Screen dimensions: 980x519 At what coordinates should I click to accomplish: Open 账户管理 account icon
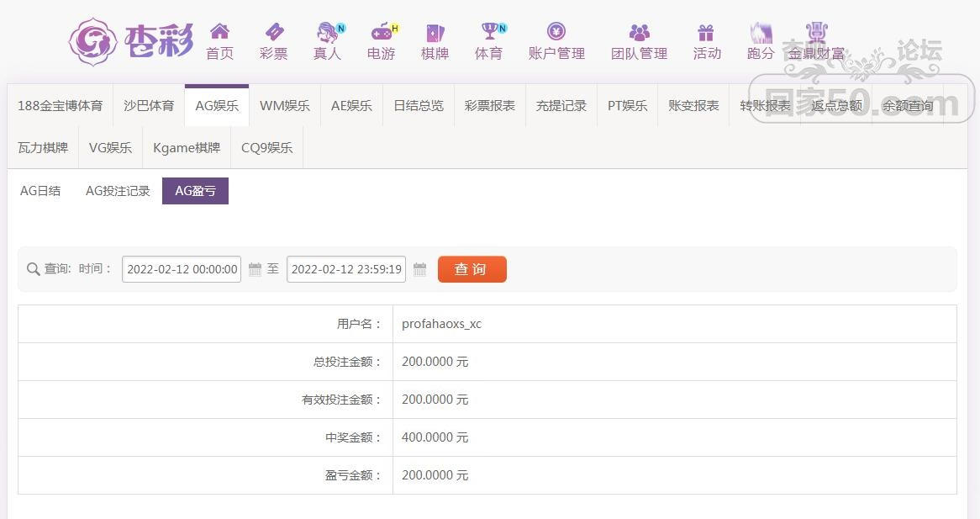point(556,31)
